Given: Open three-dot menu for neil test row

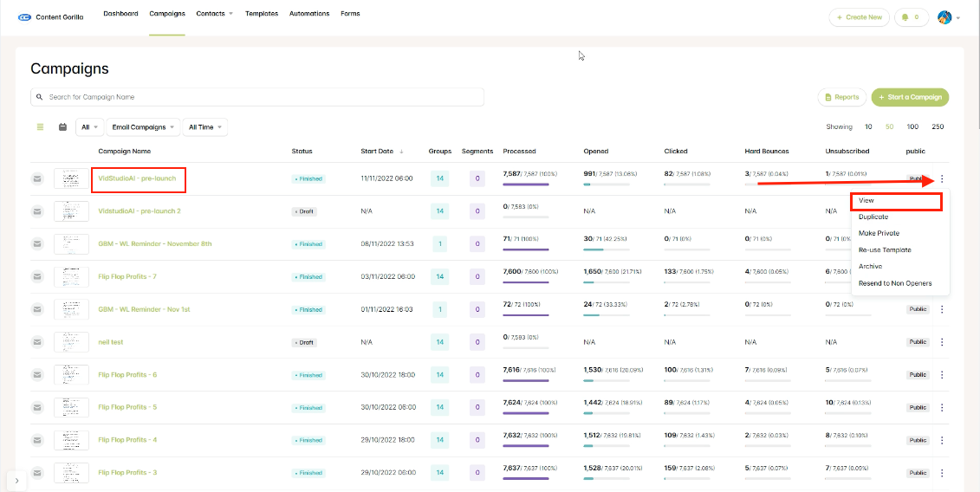Looking at the screenshot, I should pyautogui.click(x=942, y=342).
